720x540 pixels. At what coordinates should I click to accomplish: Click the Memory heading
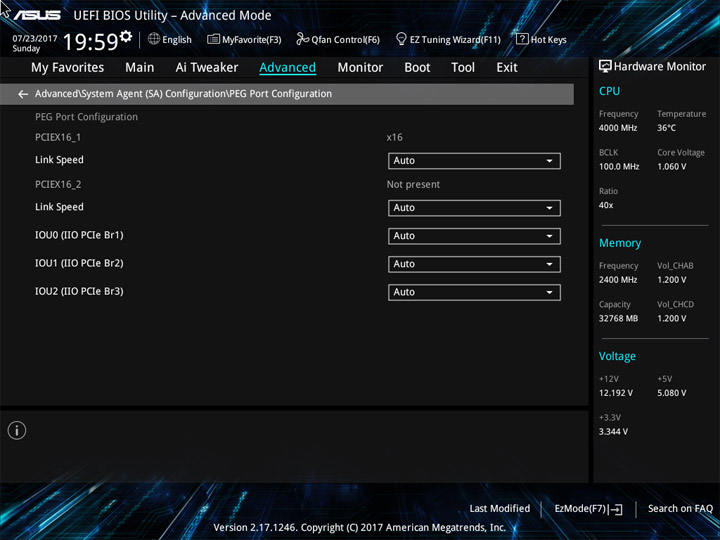click(x=620, y=243)
